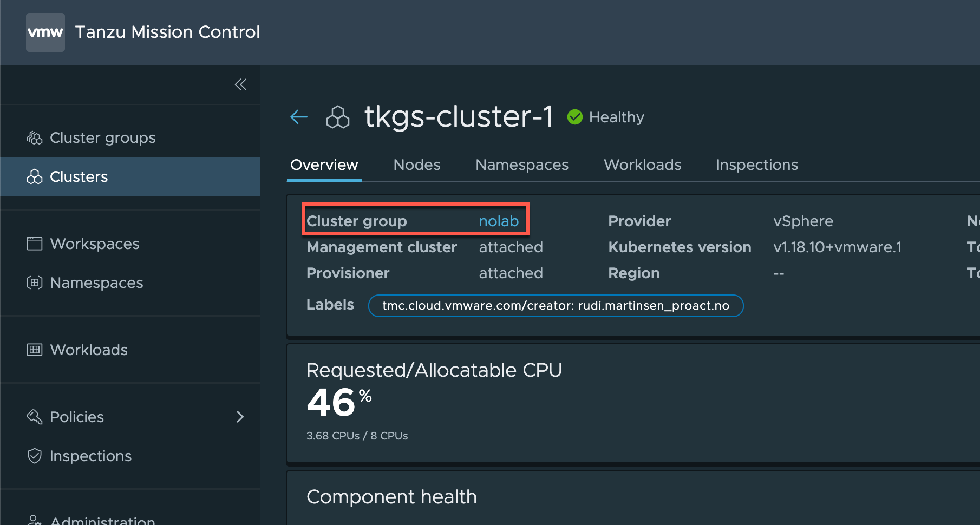
Task: Switch to the Nodes tab
Action: click(417, 165)
